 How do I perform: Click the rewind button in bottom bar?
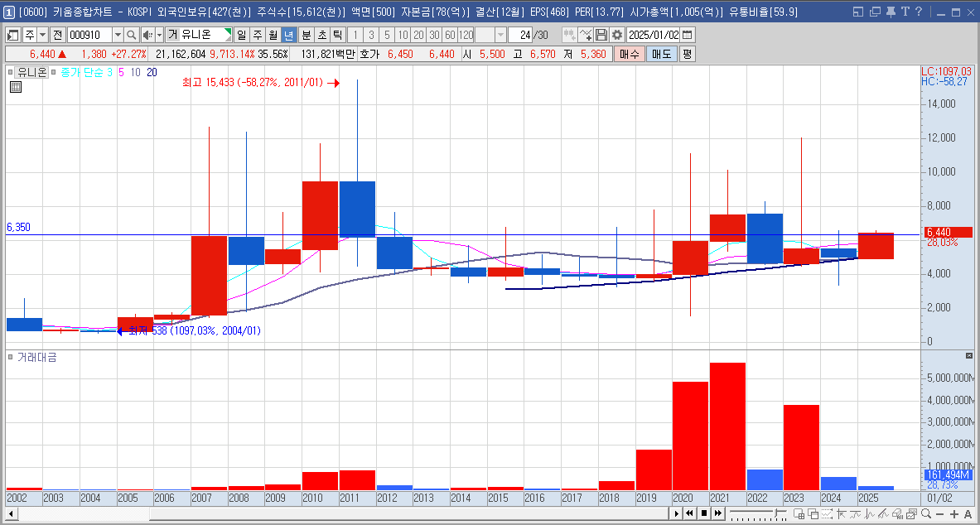click(689, 513)
